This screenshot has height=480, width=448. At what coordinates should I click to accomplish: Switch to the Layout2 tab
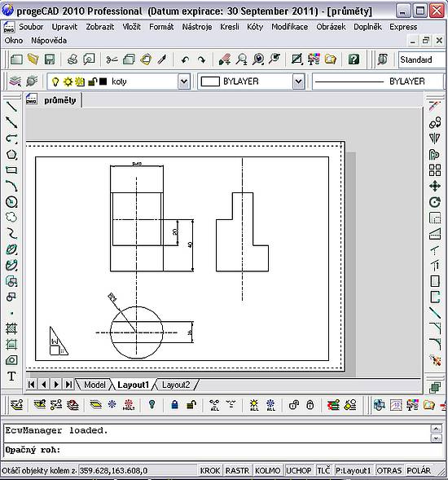[176, 385]
